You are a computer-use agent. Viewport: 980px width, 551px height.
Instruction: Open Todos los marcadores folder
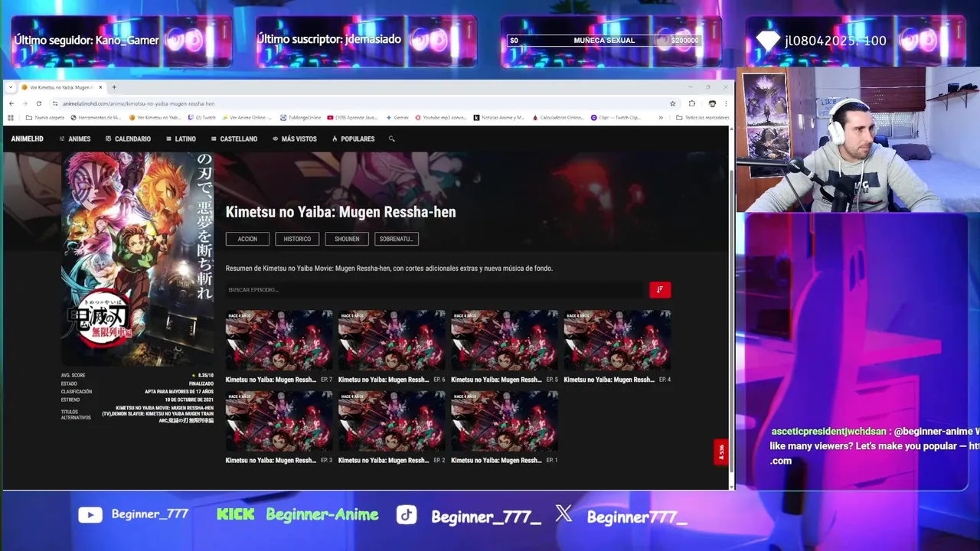point(702,118)
